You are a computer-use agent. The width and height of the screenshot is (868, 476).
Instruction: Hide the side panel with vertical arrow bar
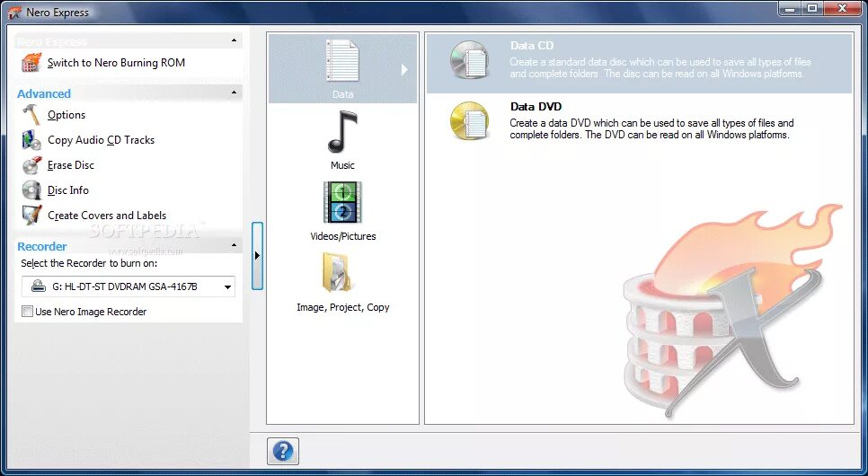point(257,256)
